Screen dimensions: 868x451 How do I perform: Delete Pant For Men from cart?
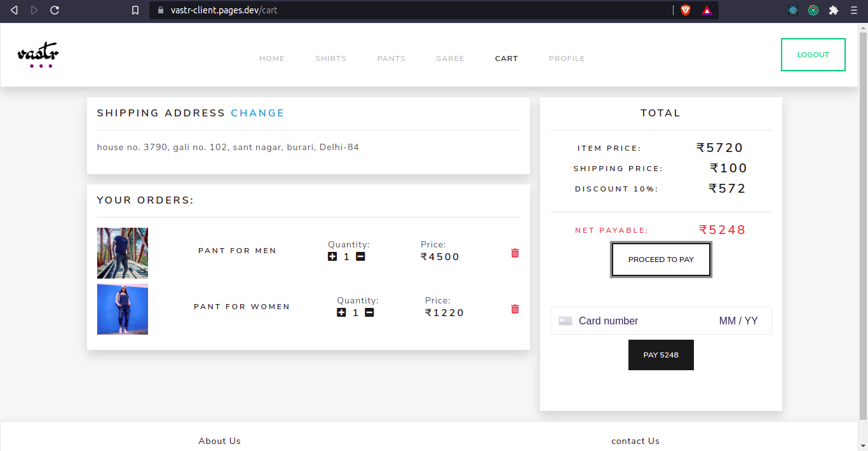515,253
